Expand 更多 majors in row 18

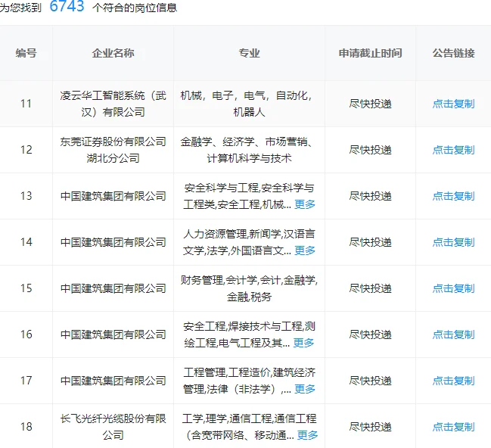307,435
